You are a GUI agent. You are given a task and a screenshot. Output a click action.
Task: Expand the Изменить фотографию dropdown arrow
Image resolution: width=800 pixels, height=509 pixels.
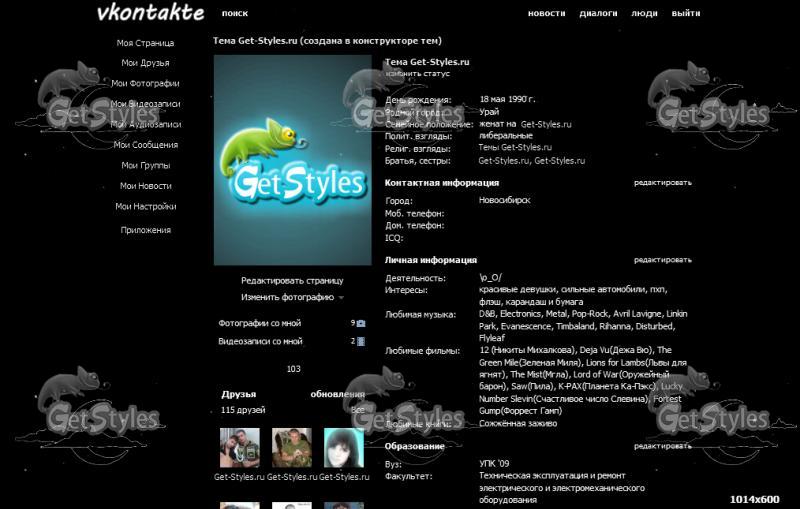tap(341, 298)
